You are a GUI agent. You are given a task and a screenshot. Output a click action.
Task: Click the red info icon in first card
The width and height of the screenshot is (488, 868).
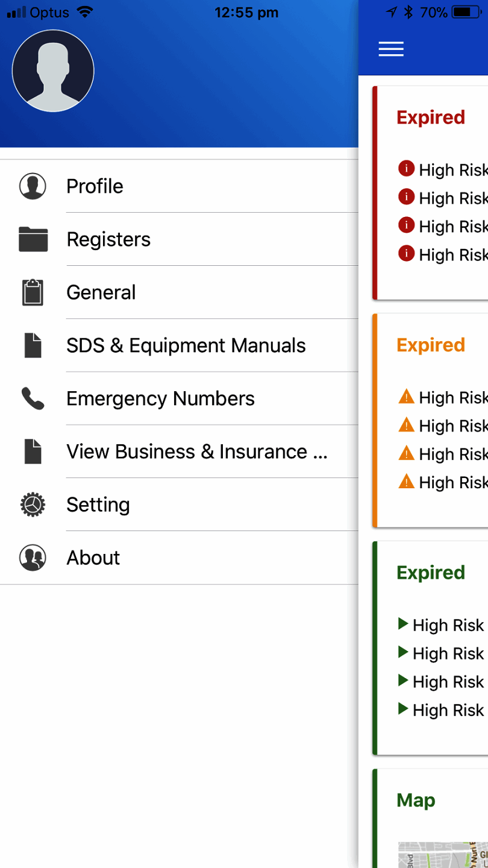[407, 169]
